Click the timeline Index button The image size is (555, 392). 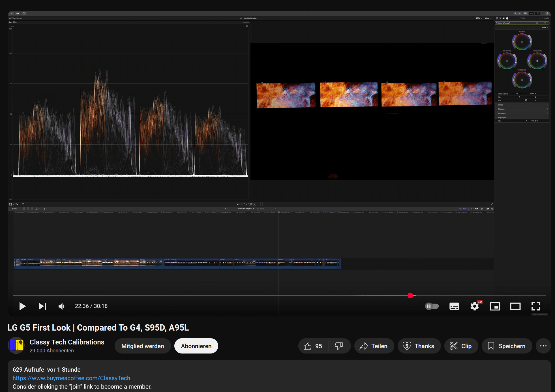click(x=14, y=209)
